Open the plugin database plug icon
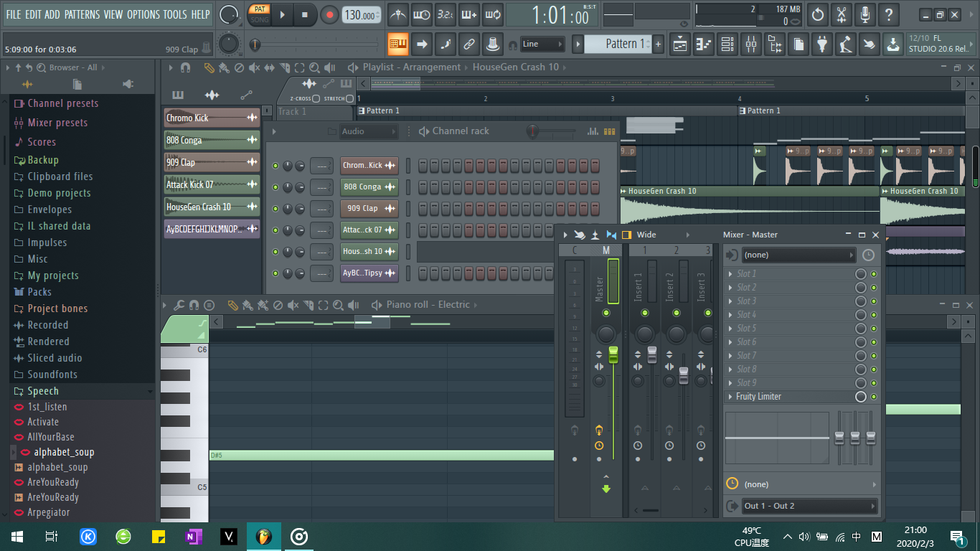This screenshot has width=980, height=551. 822,44
